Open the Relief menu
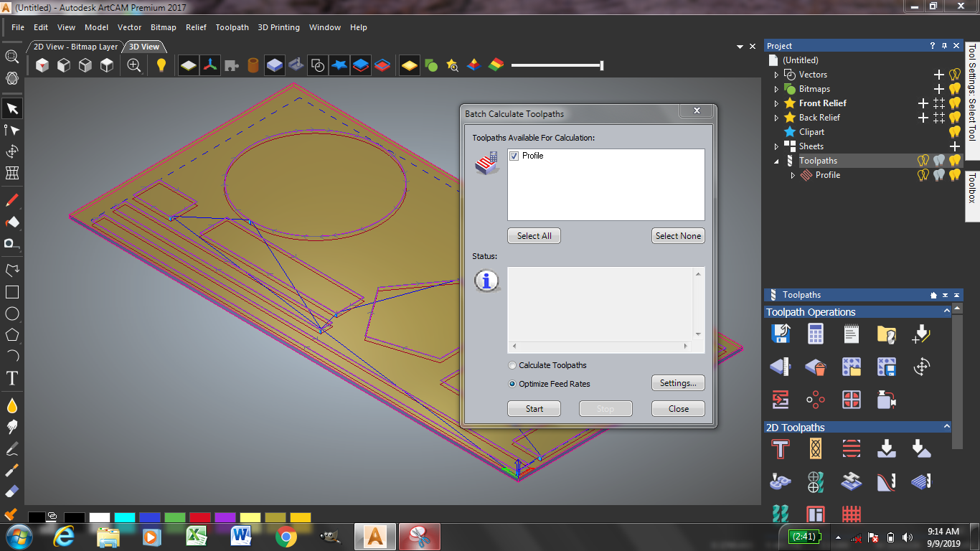The height and width of the screenshot is (551, 980). [x=196, y=27]
